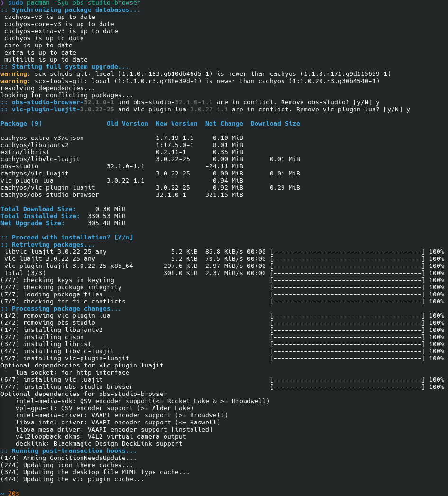The height and width of the screenshot is (496, 448).
Task: Click '(4/4) Updating the vlc plugin cache...' line
Action: (x=73, y=479)
